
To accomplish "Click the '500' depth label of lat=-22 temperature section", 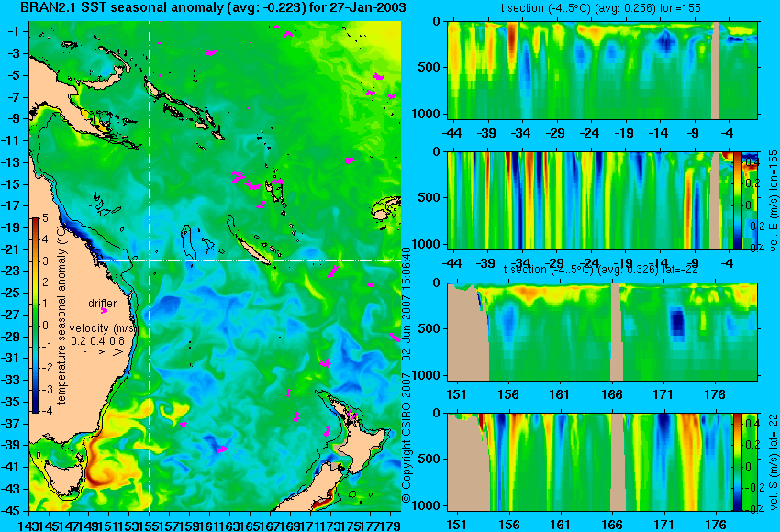I will [429, 328].
